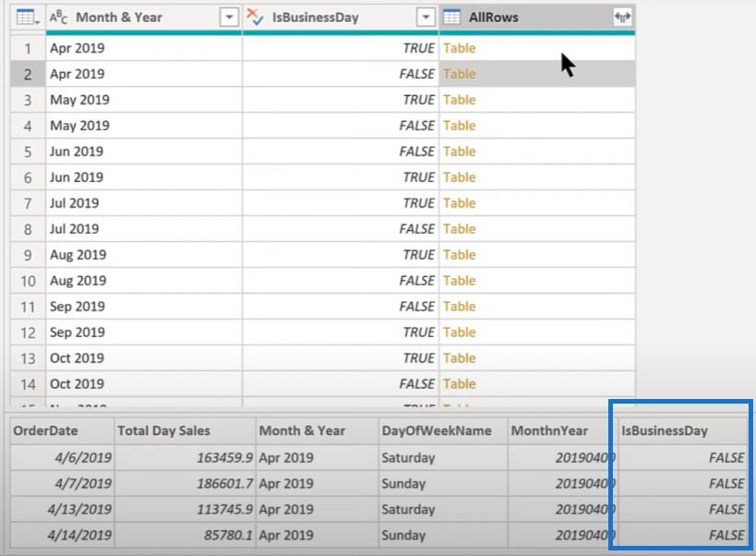Screen dimensions: 756x556
Task: Select row number 1
Action: point(28,48)
